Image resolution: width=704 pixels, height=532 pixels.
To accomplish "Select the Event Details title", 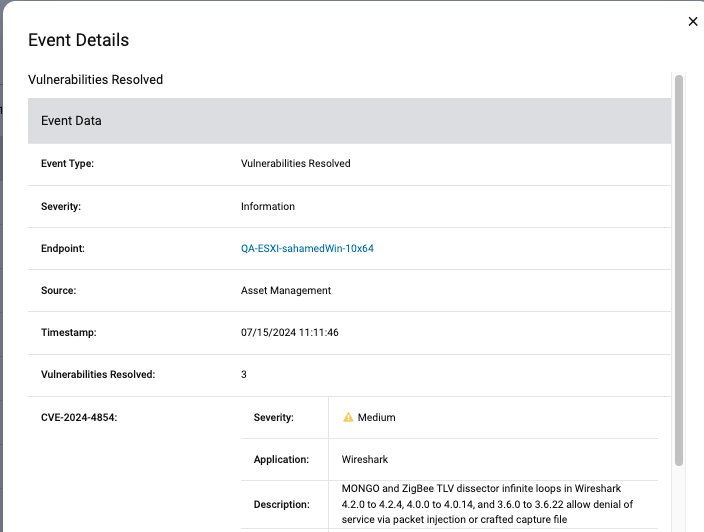I will click(79, 40).
